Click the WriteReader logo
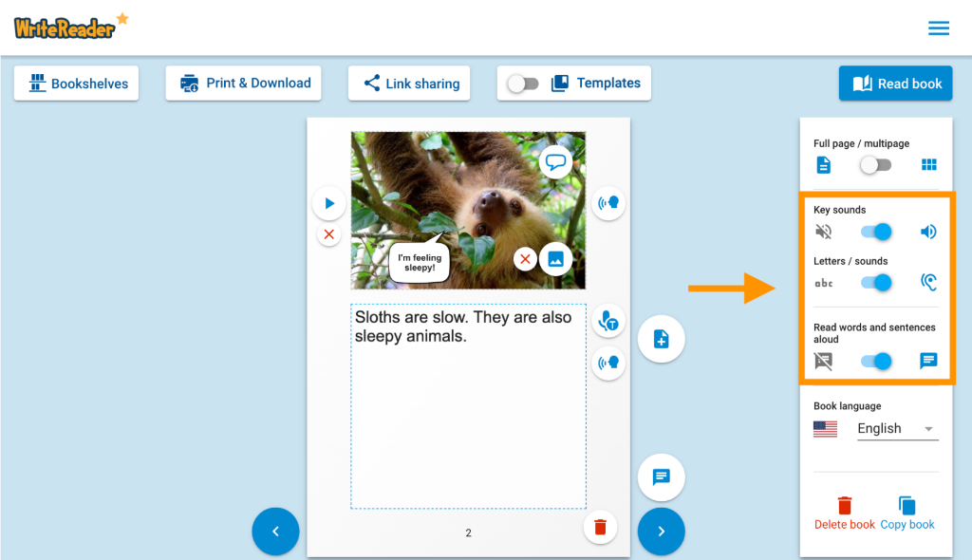 point(70,27)
